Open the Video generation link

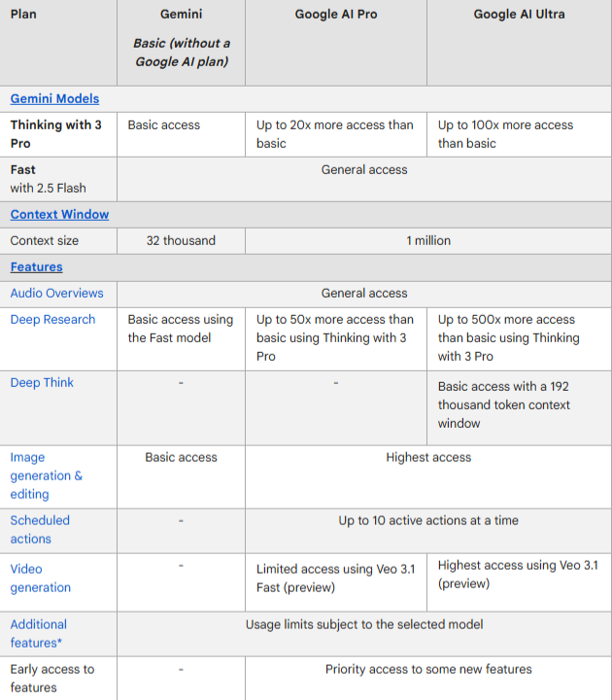pos(40,577)
